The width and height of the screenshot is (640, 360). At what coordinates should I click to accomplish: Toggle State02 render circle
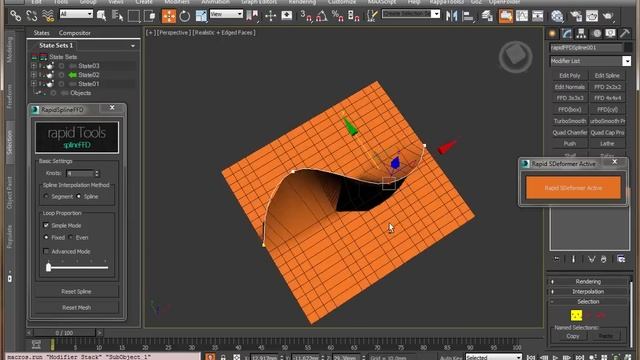click(61, 75)
